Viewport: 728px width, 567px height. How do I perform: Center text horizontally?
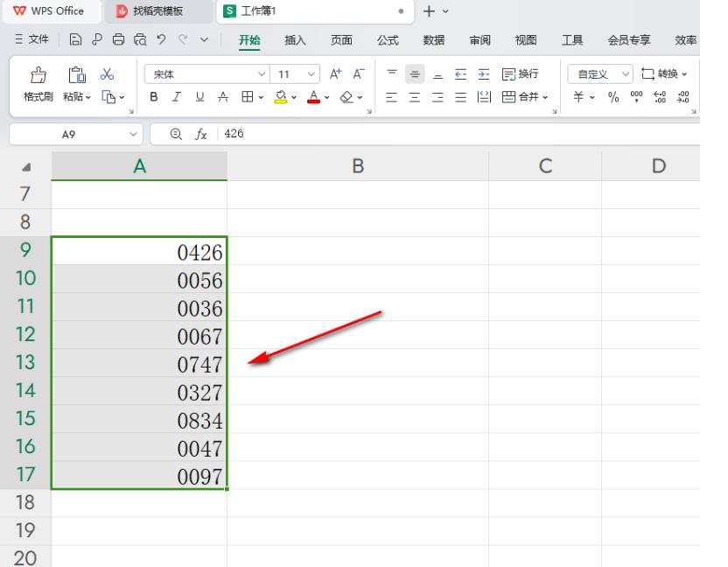click(415, 97)
